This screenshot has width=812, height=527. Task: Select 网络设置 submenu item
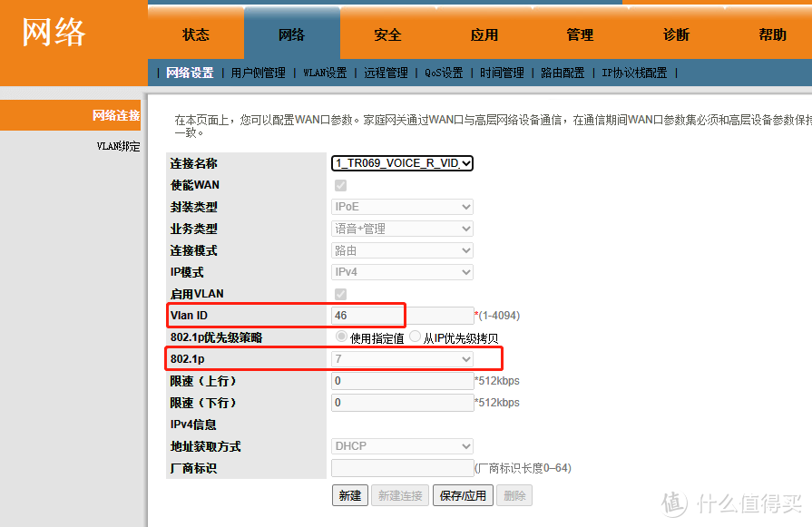coord(190,73)
